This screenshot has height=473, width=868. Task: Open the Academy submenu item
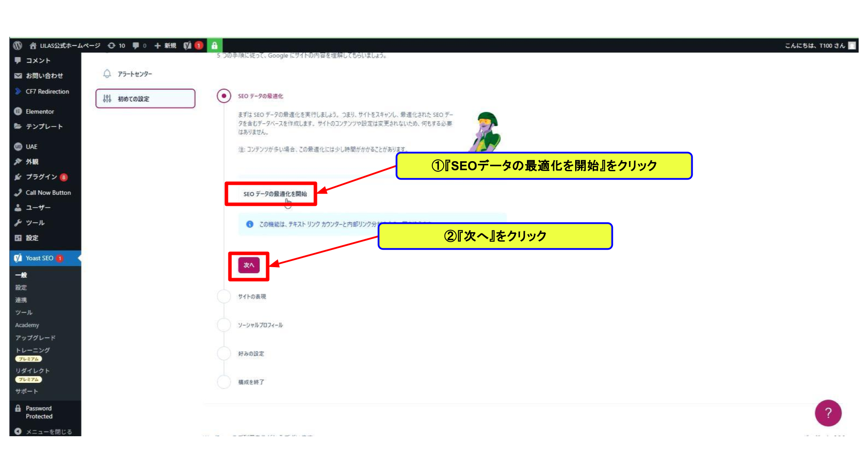tap(27, 325)
